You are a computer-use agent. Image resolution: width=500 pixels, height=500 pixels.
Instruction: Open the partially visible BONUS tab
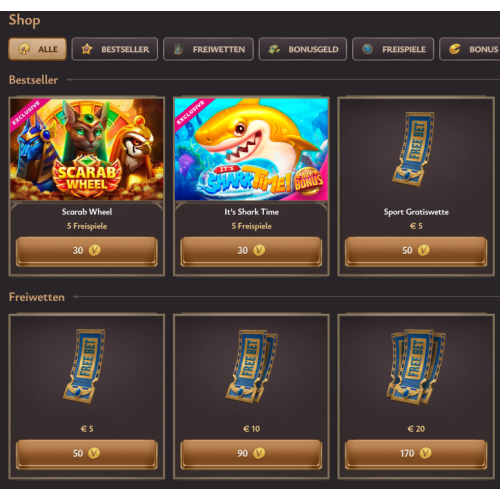tap(470, 49)
